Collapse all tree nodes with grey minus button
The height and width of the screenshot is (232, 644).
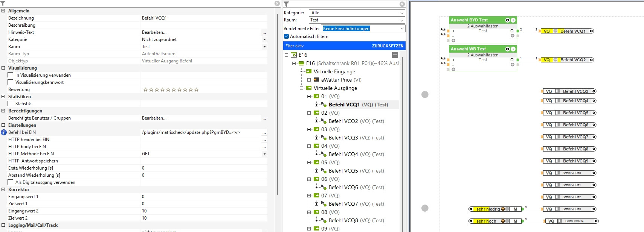(395, 55)
